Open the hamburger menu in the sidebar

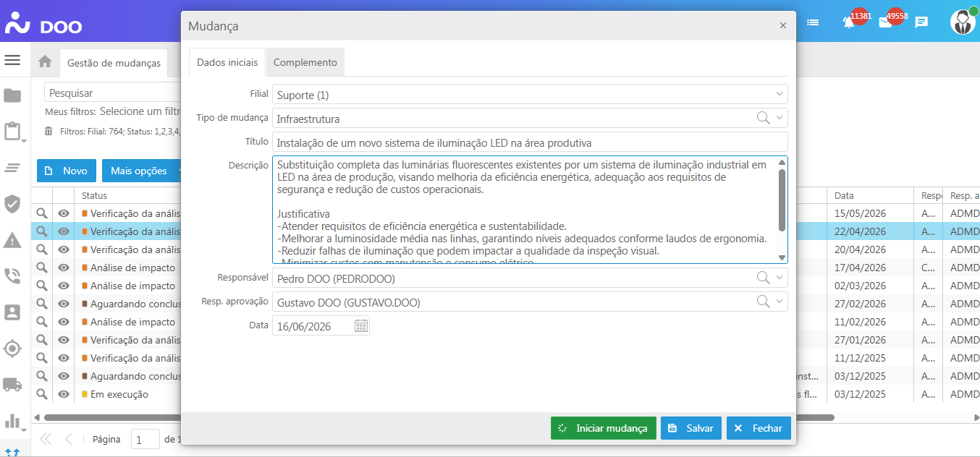[x=12, y=60]
